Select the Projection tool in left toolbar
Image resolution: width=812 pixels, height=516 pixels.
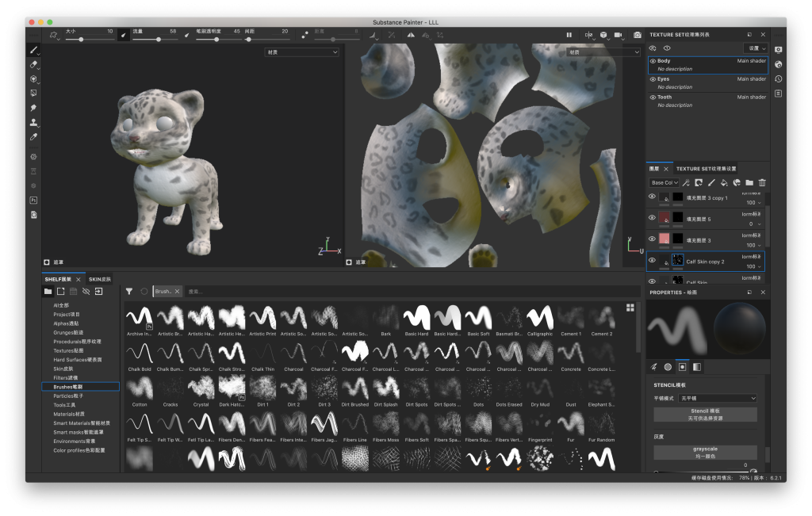pyautogui.click(x=33, y=79)
